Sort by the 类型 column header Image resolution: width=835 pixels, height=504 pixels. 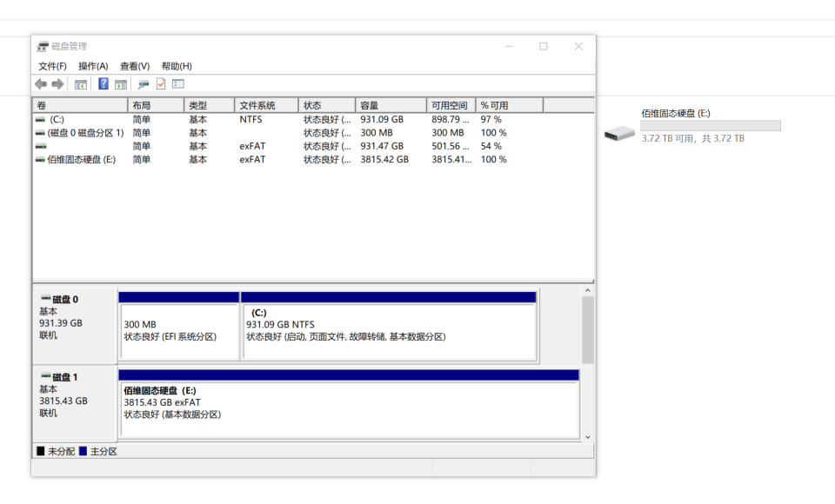click(x=210, y=105)
